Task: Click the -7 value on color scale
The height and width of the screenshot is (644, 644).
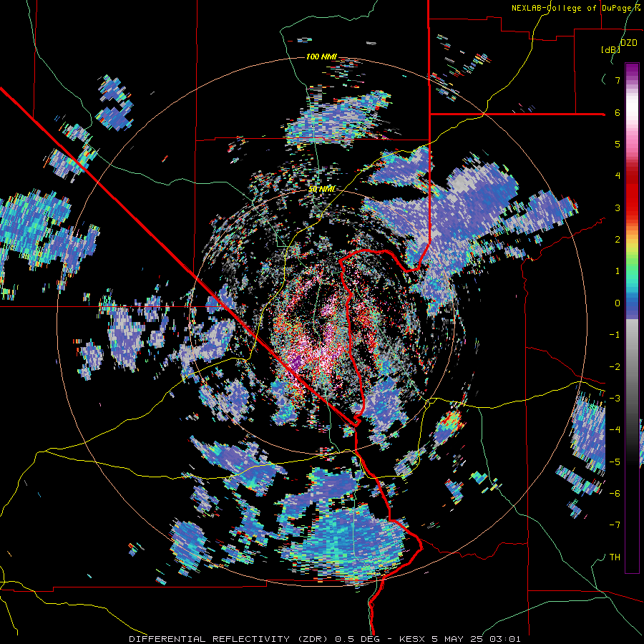Action: [615, 525]
